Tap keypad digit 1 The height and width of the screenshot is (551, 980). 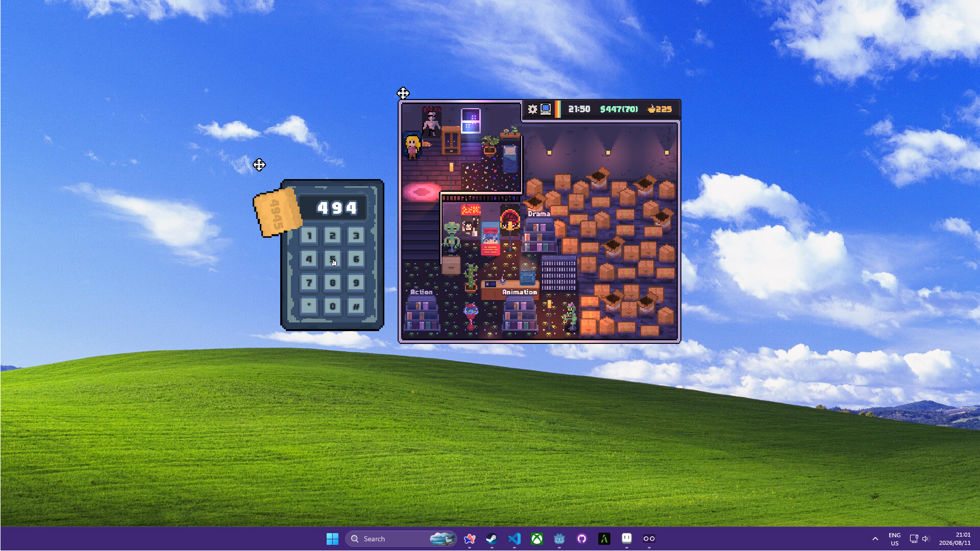tap(309, 236)
